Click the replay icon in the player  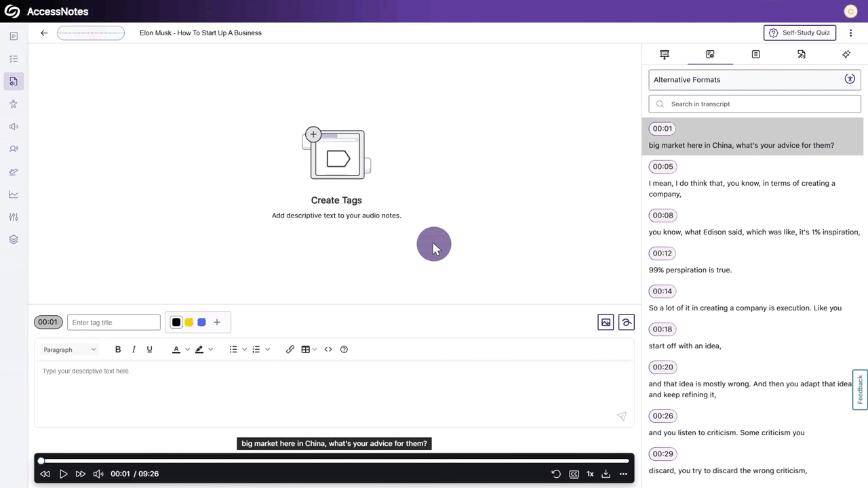(x=556, y=474)
